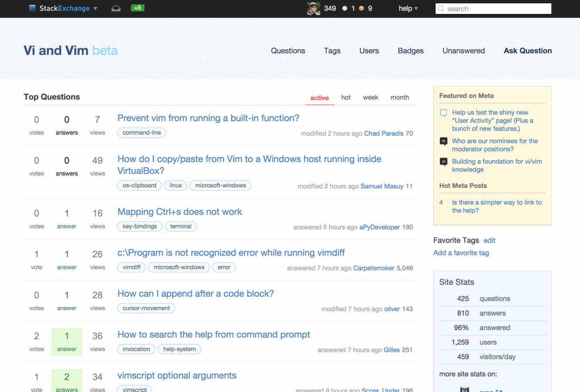Viewport: 580px width, 392px height.
Task: Open 'Prevent vim from running a built-in function?'
Action: 208,118
